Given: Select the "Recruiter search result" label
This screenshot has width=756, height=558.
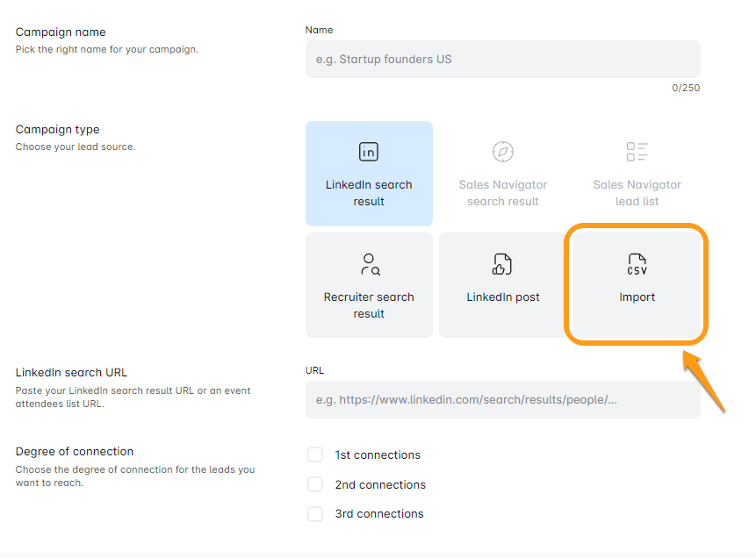Looking at the screenshot, I should (x=369, y=305).
